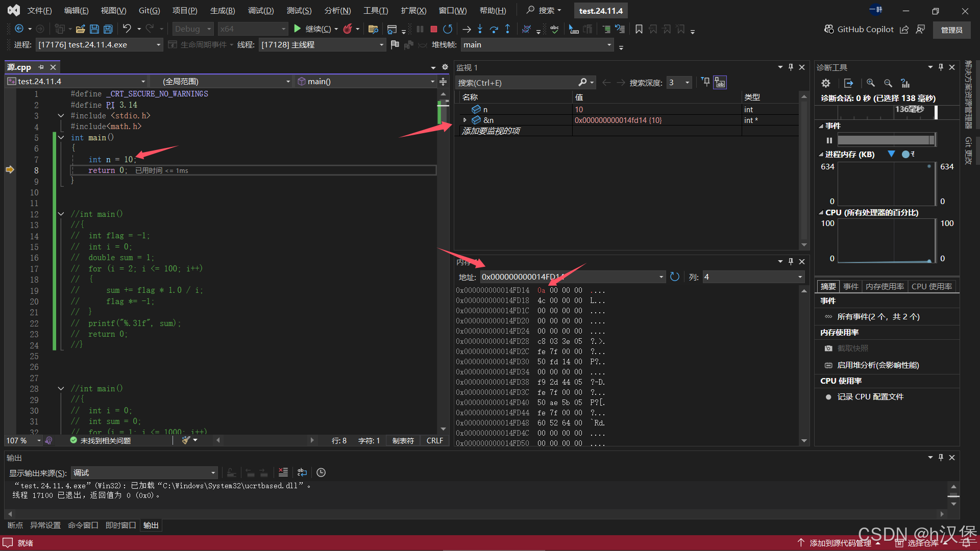980x551 pixels.
Task: Toggle the bookmark icon in toolbar
Action: pyautogui.click(x=639, y=29)
